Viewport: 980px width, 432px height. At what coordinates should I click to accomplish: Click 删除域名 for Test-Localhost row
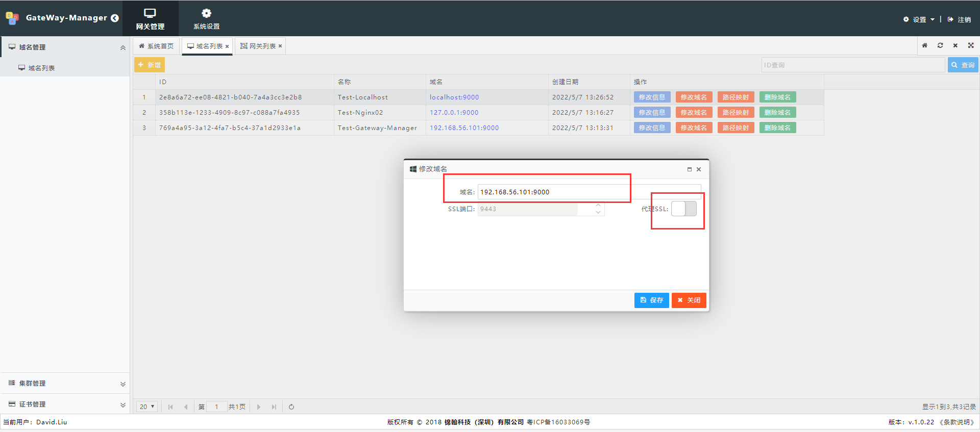pyautogui.click(x=777, y=97)
